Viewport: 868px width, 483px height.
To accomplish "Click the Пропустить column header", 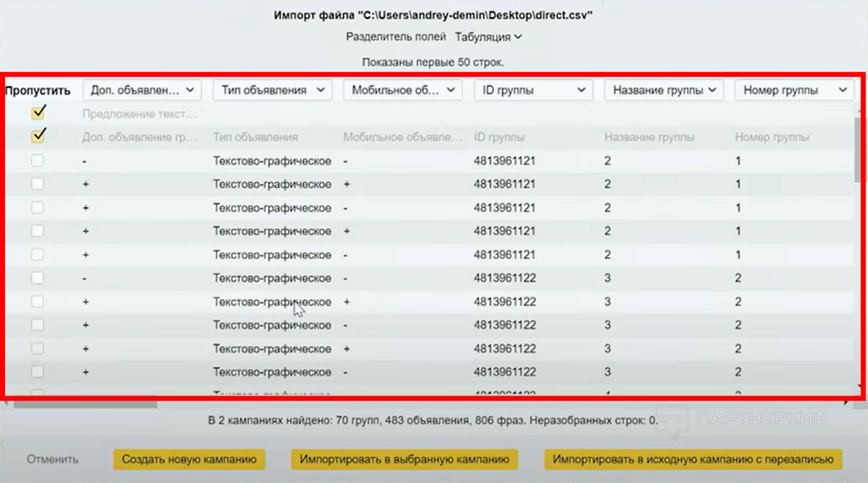I will pos(38,91).
